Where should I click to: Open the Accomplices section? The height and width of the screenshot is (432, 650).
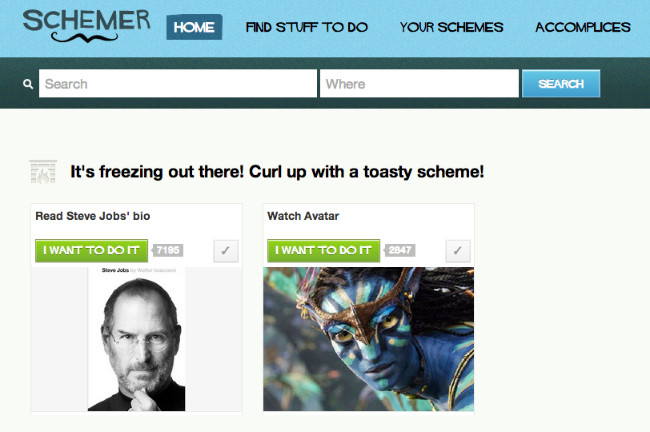583,27
